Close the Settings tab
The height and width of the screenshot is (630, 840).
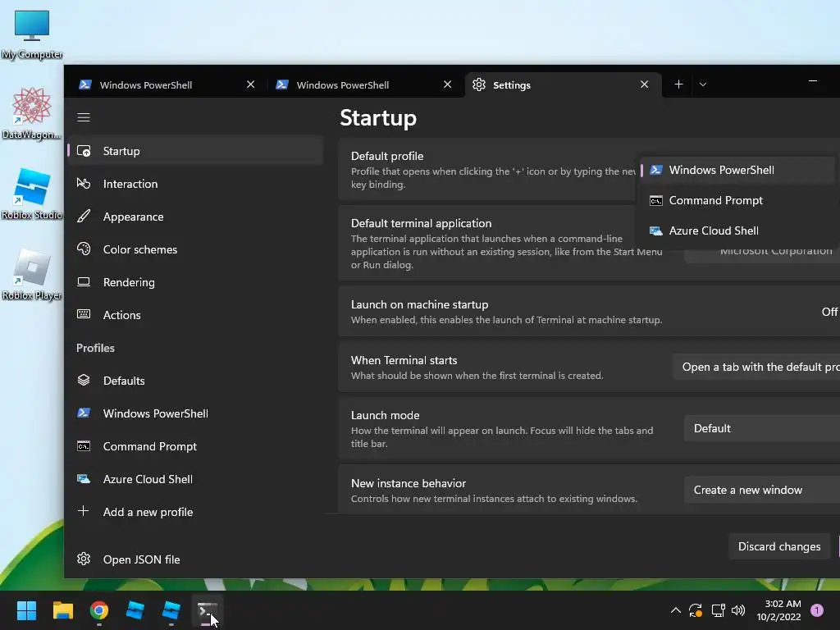coord(645,84)
